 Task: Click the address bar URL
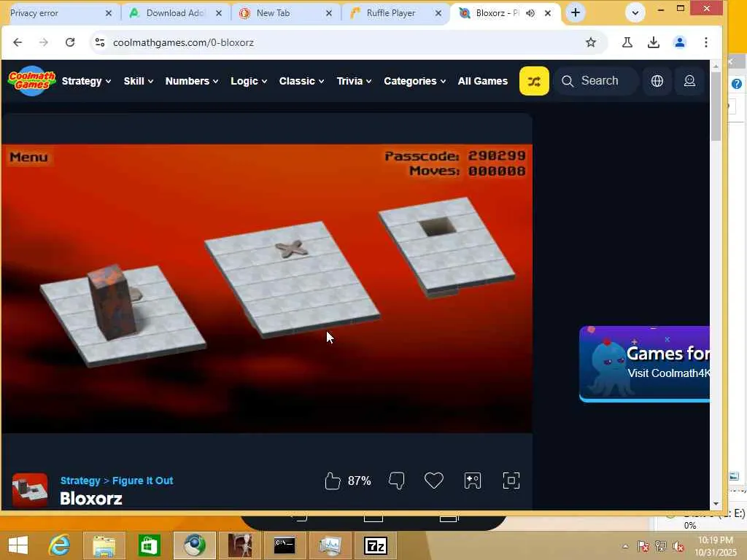click(183, 42)
